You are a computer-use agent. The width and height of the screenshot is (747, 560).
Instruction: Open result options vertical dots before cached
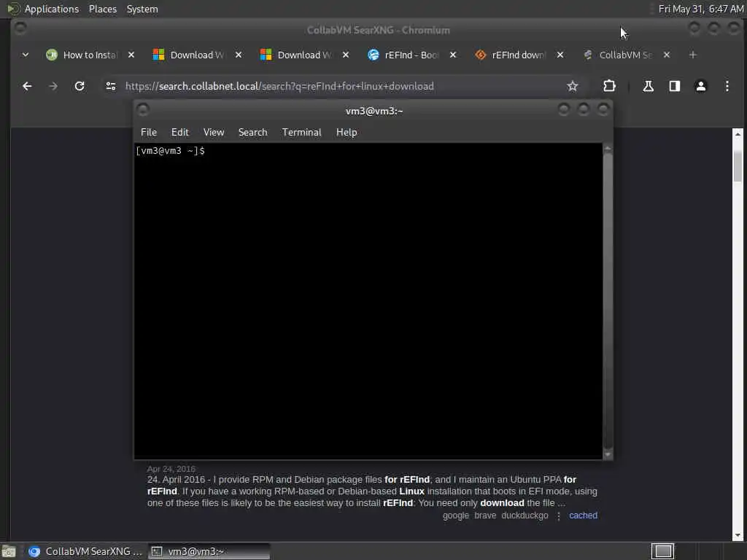[x=559, y=516]
